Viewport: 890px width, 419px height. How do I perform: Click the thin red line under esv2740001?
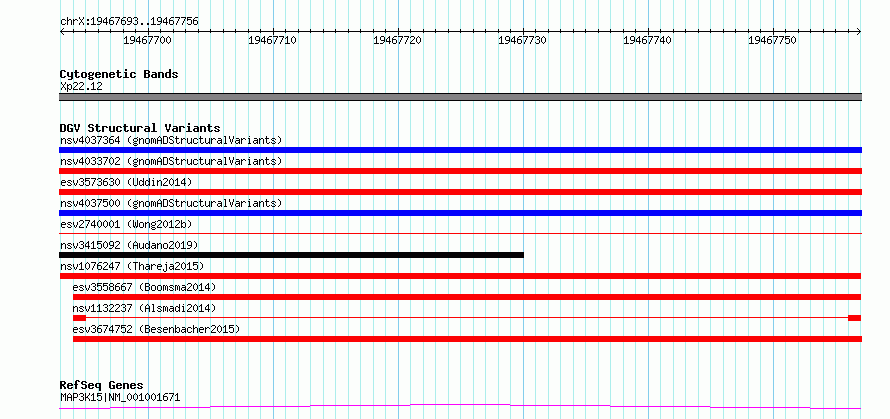(460, 233)
